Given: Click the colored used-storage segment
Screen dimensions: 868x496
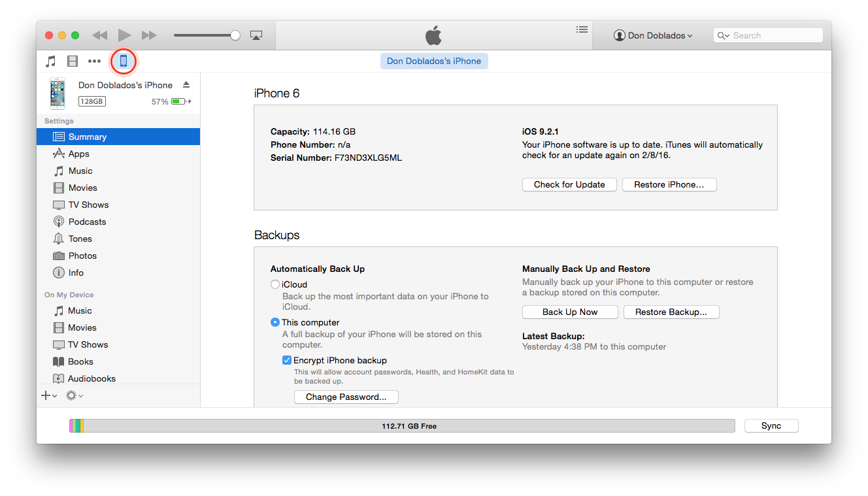Looking at the screenshot, I should pyautogui.click(x=76, y=425).
